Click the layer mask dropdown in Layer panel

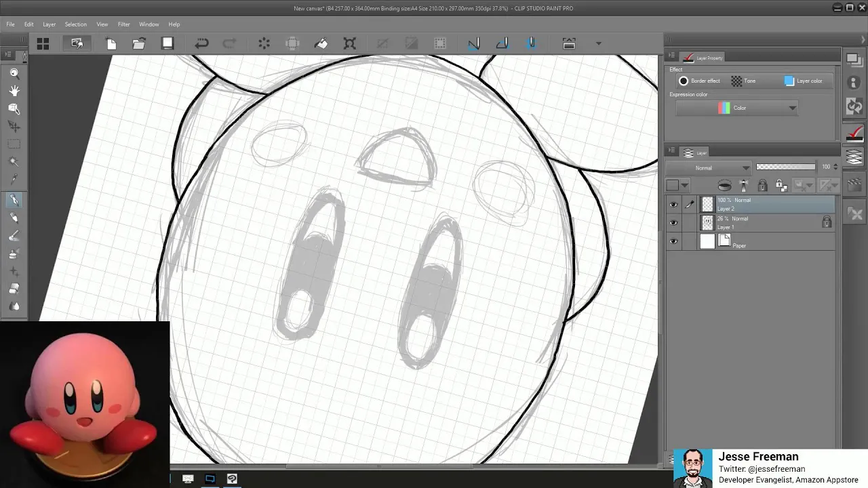(804, 186)
